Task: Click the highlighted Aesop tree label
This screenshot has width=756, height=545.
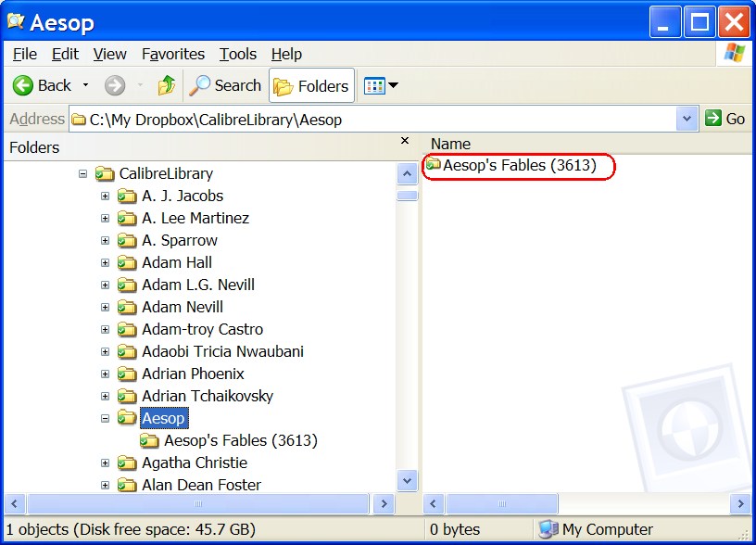Action: [164, 418]
